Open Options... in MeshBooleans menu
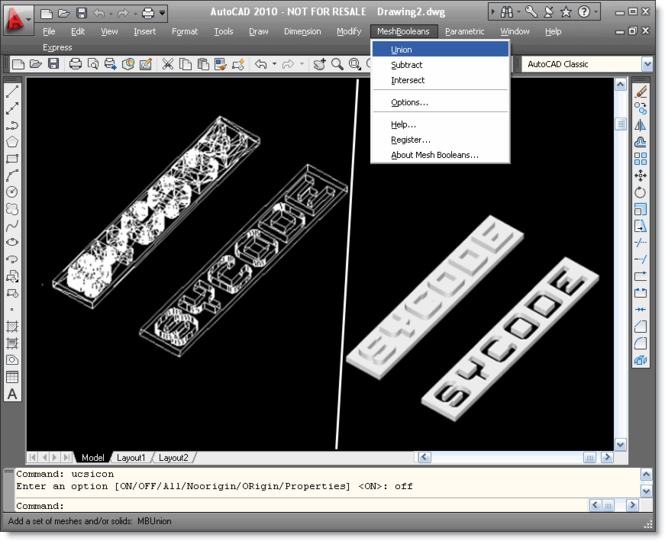Viewport: 665px width, 541px height. click(x=440, y=102)
